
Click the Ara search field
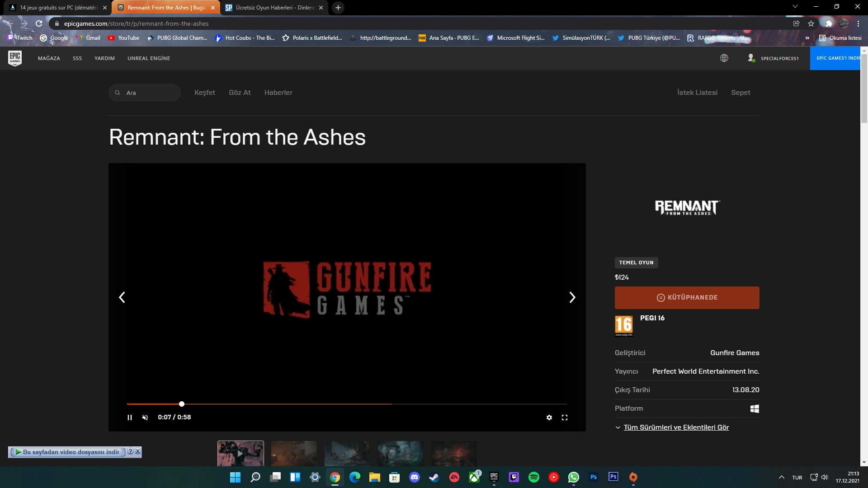[145, 93]
